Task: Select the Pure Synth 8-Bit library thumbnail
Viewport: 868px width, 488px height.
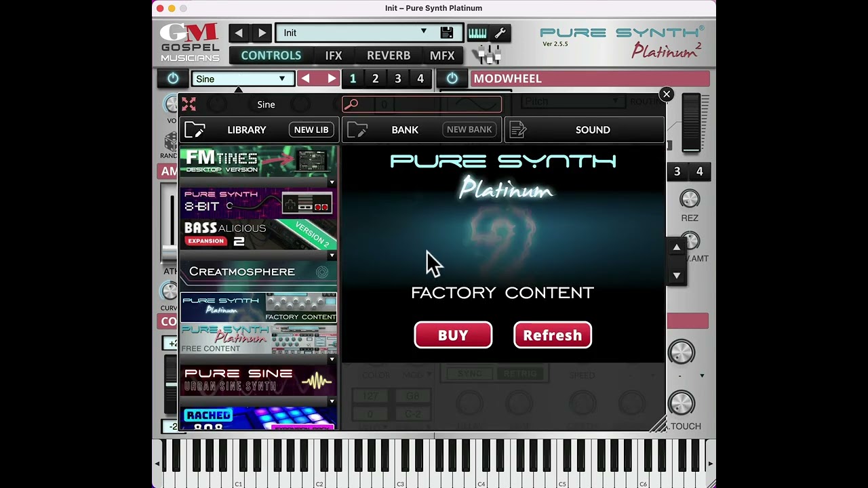Action: [258, 202]
